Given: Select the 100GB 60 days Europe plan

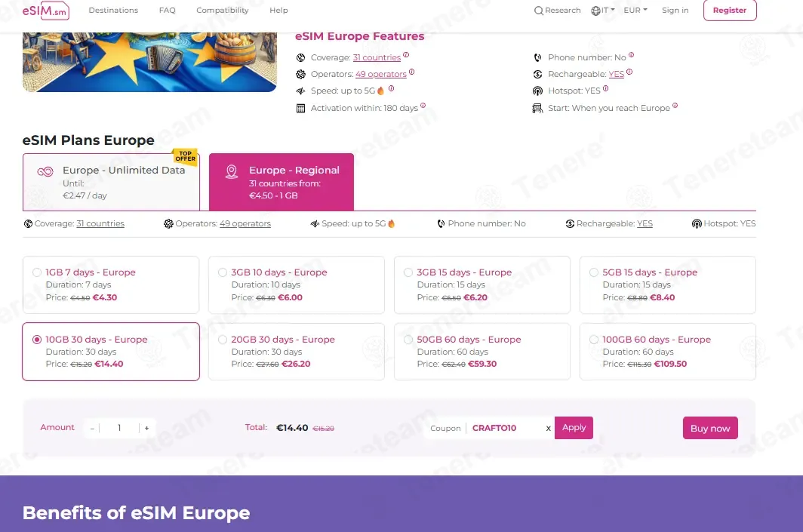Looking at the screenshot, I should coord(594,340).
